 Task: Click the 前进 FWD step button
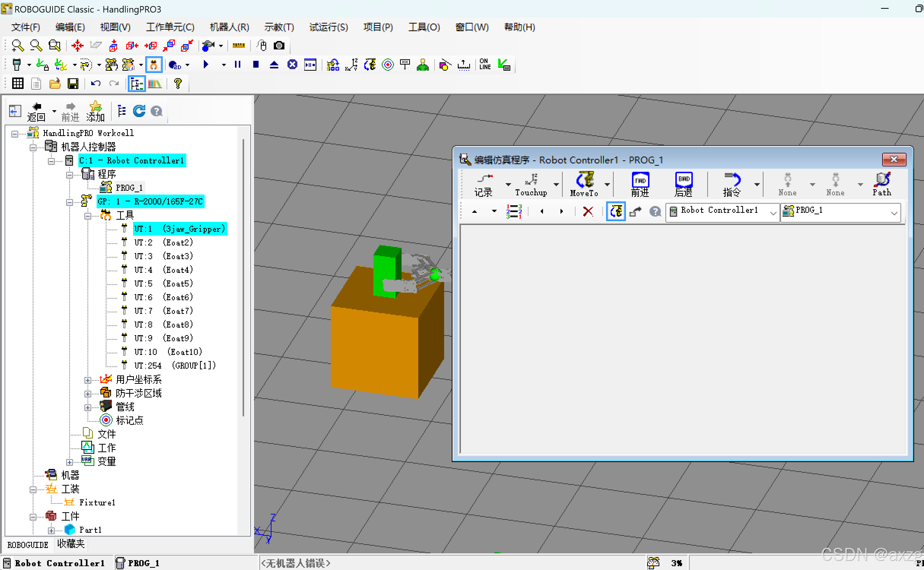640,184
